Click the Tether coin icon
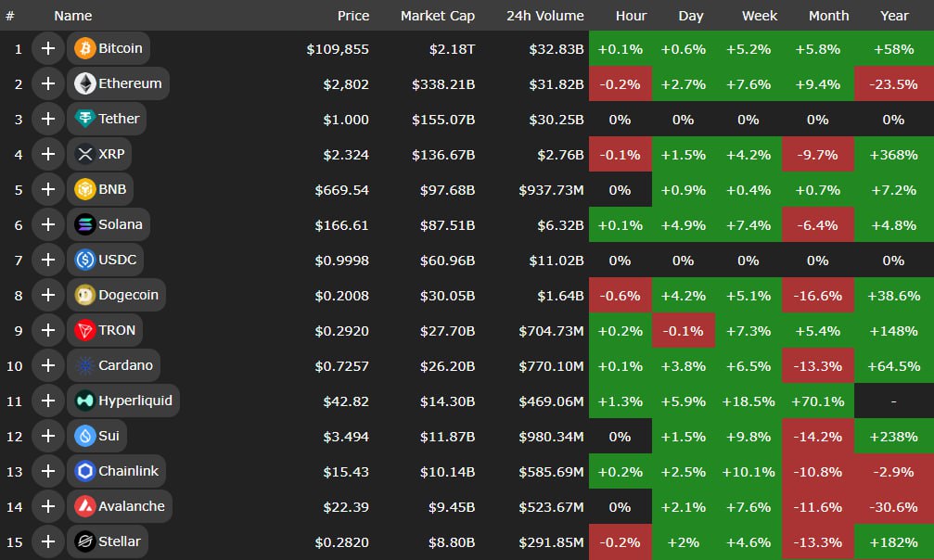 click(85, 119)
